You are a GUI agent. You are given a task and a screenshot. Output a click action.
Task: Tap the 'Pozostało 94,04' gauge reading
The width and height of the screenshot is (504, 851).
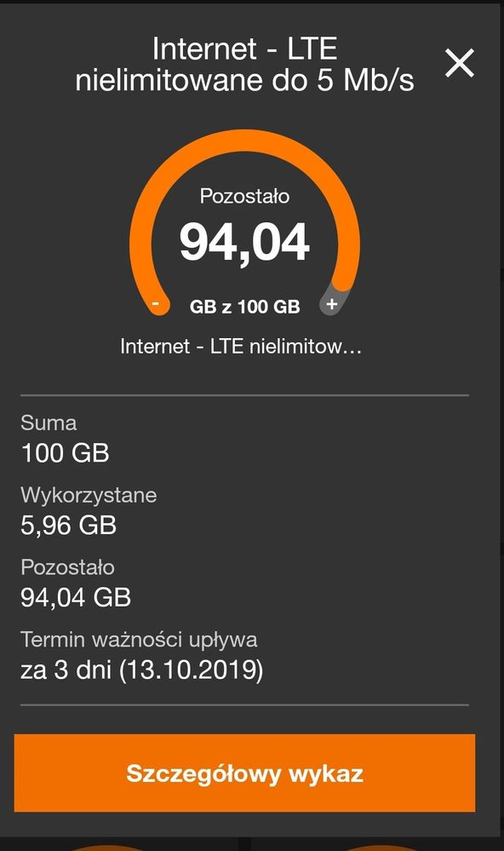244,230
